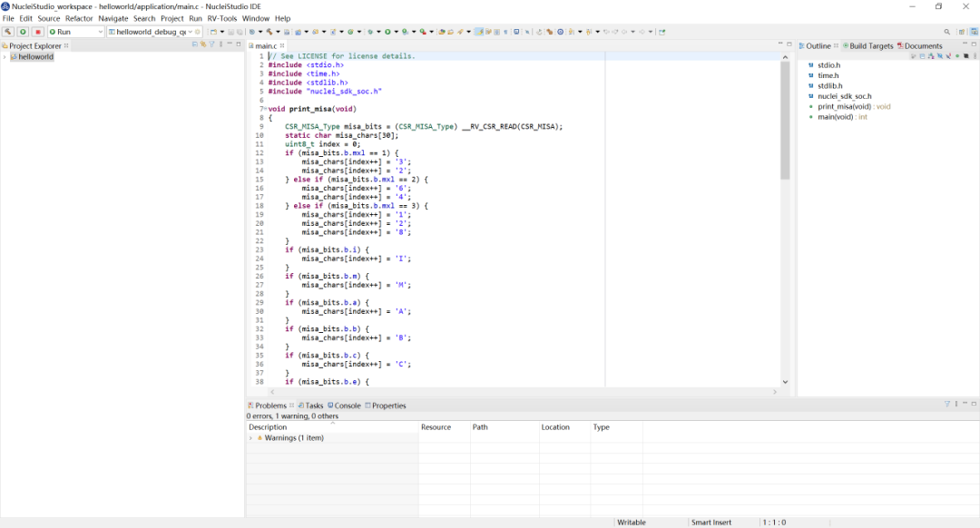Sort problems by the Resource column header
Viewport: 980px width, 528px height.
point(445,427)
